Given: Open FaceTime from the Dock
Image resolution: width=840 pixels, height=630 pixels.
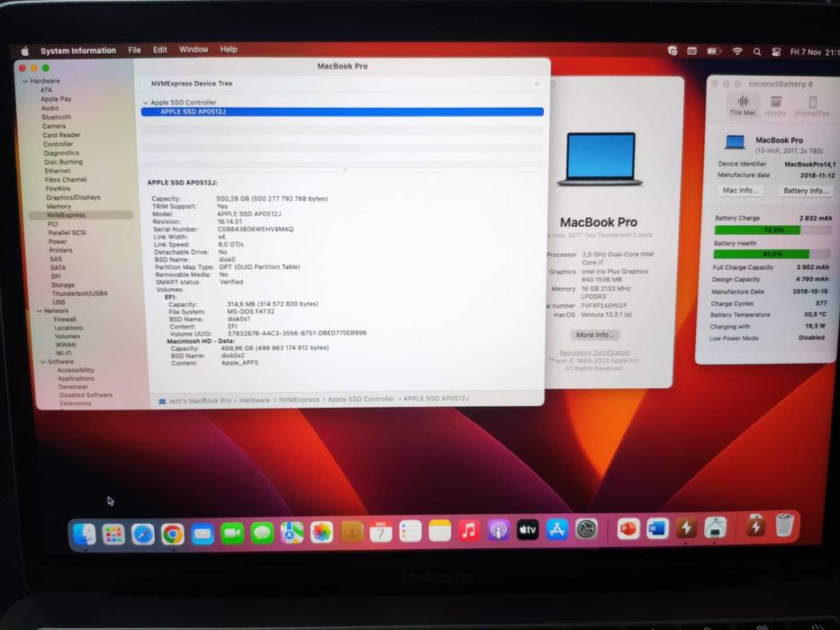Looking at the screenshot, I should click(232, 533).
